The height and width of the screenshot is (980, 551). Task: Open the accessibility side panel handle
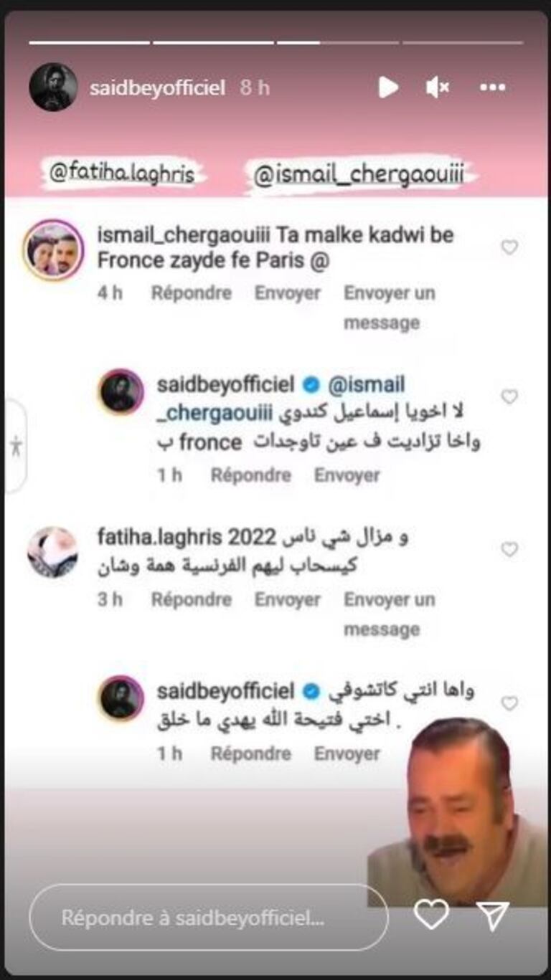coord(15,445)
